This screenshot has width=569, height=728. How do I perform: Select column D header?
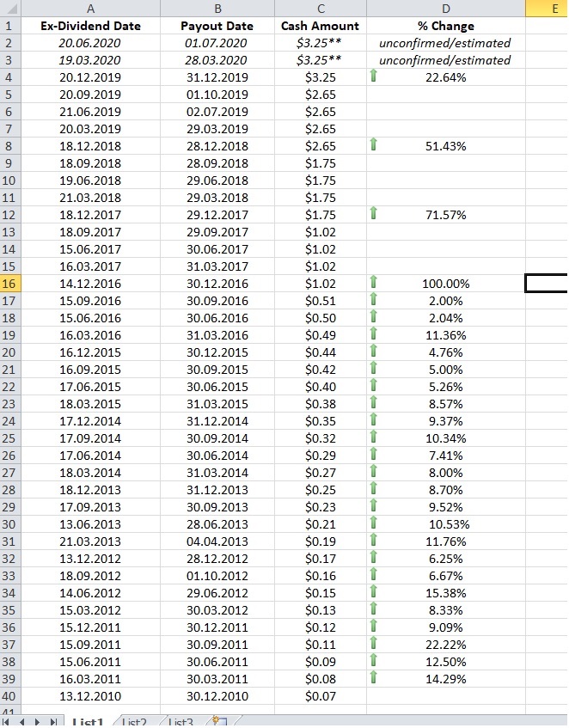445,9
